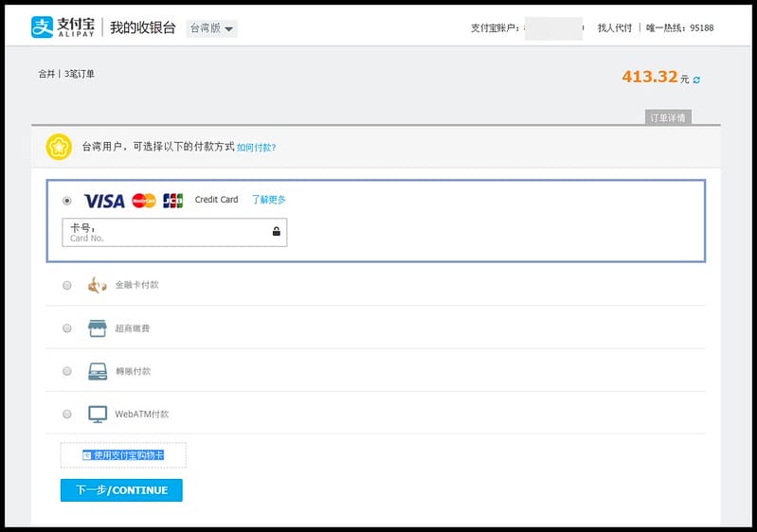Open the 订单详情 tab
This screenshot has height=532, width=757.
(668, 117)
